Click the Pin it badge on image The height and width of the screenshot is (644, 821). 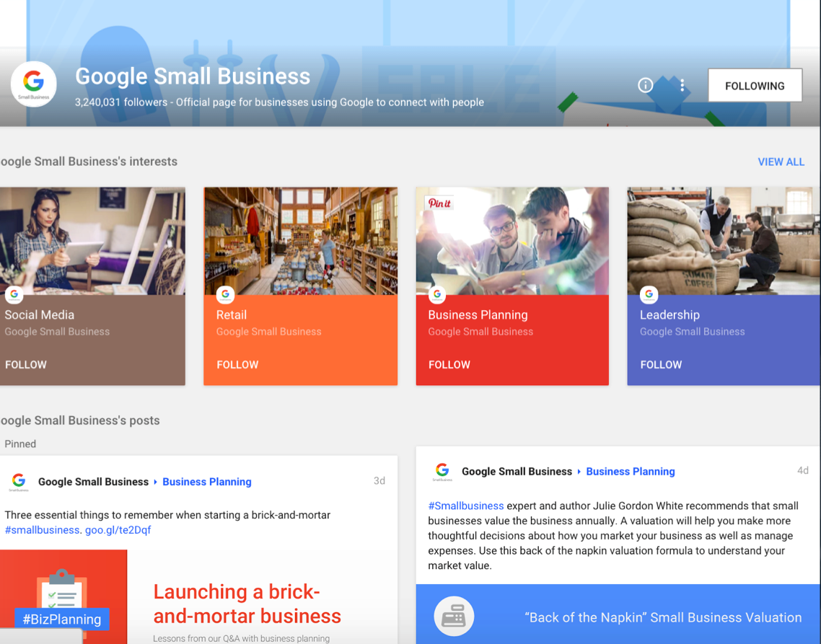[439, 203]
